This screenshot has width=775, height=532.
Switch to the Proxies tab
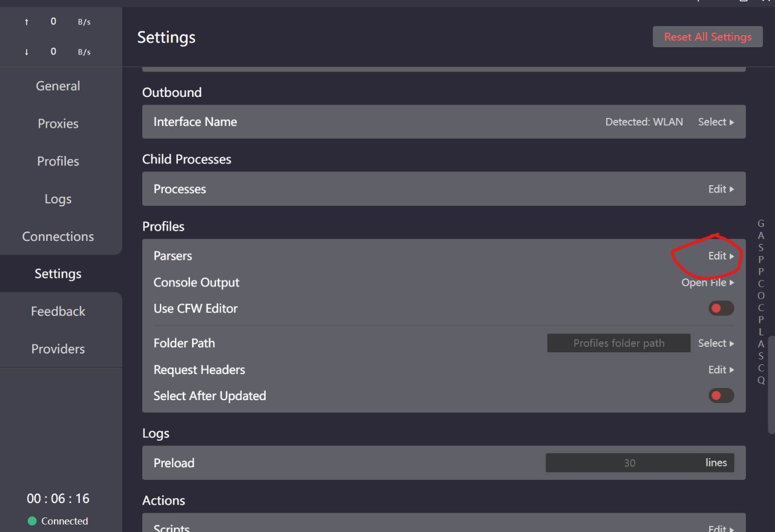pos(58,123)
